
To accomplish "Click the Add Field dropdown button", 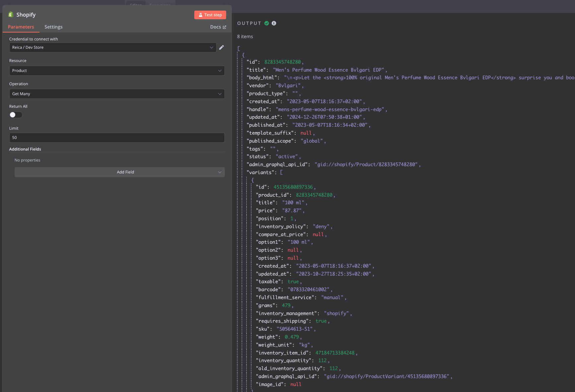I will (120, 172).
